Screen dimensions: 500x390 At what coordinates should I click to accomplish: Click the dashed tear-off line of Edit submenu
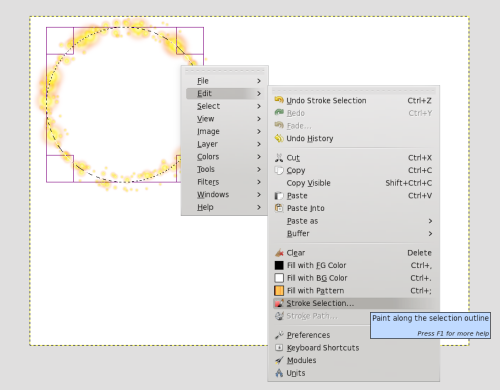pos(353,90)
